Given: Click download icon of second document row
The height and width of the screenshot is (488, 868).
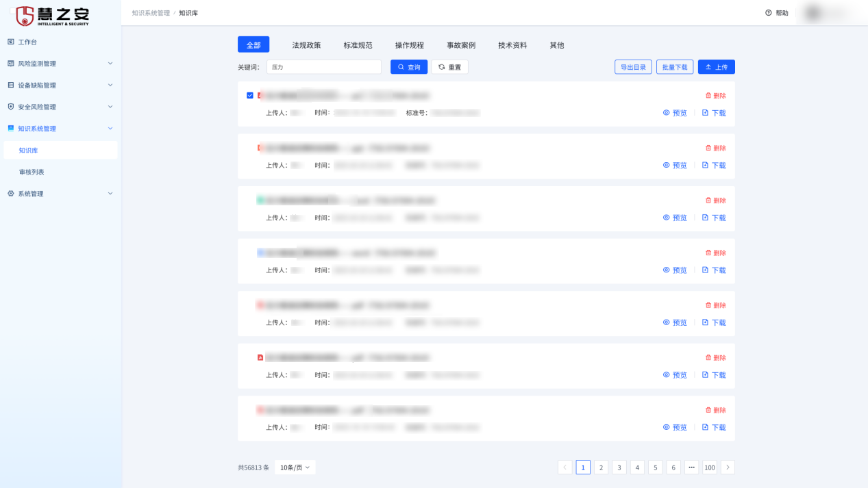Looking at the screenshot, I should [705, 165].
